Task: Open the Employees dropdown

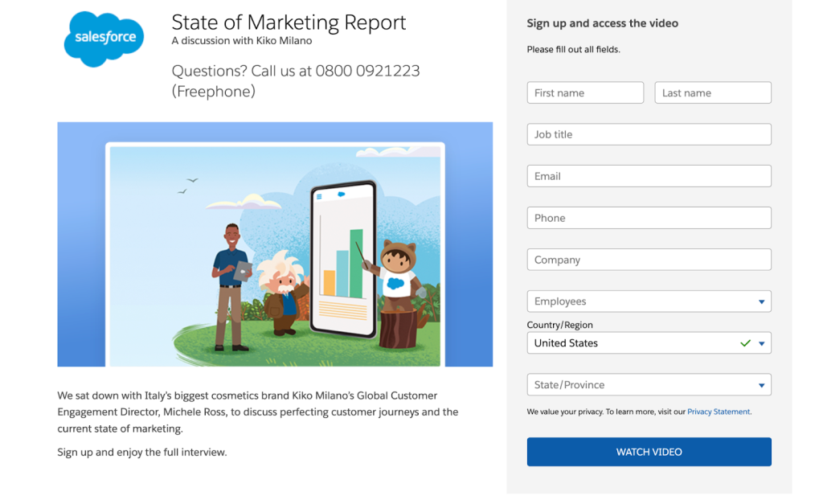Action: tap(649, 301)
